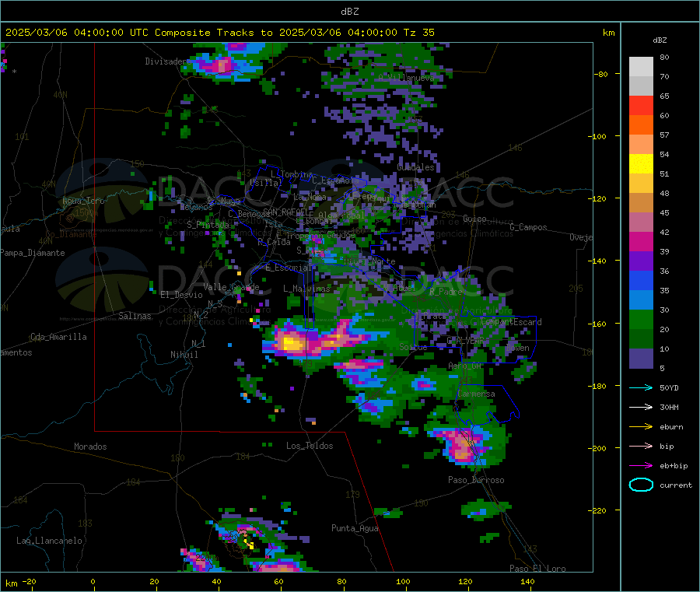The height and width of the screenshot is (592, 700).
Task: Click the '120' tick on the horizontal km axis
Action: pyautogui.click(x=465, y=582)
